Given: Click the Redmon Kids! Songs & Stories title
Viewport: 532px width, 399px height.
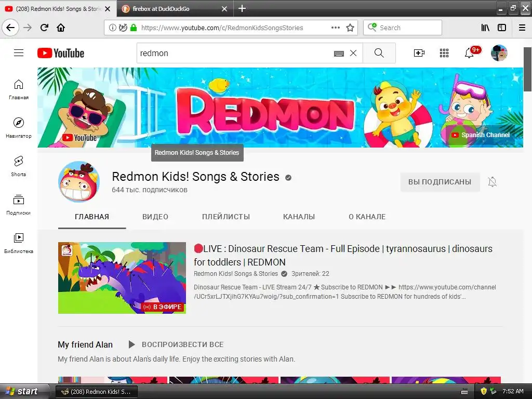Looking at the screenshot, I should pyautogui.click(x=196, y=177).
